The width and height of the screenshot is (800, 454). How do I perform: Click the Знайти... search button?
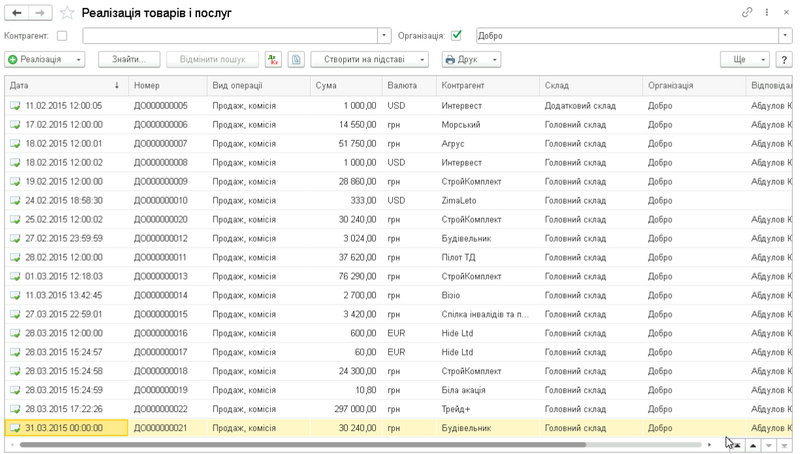click(129, 60)
